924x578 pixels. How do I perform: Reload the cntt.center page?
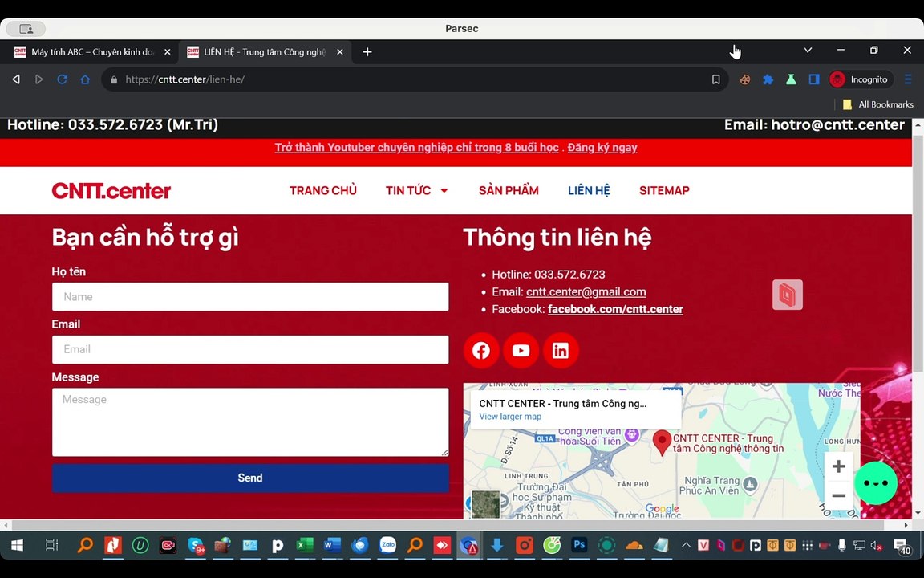(62, 79)
